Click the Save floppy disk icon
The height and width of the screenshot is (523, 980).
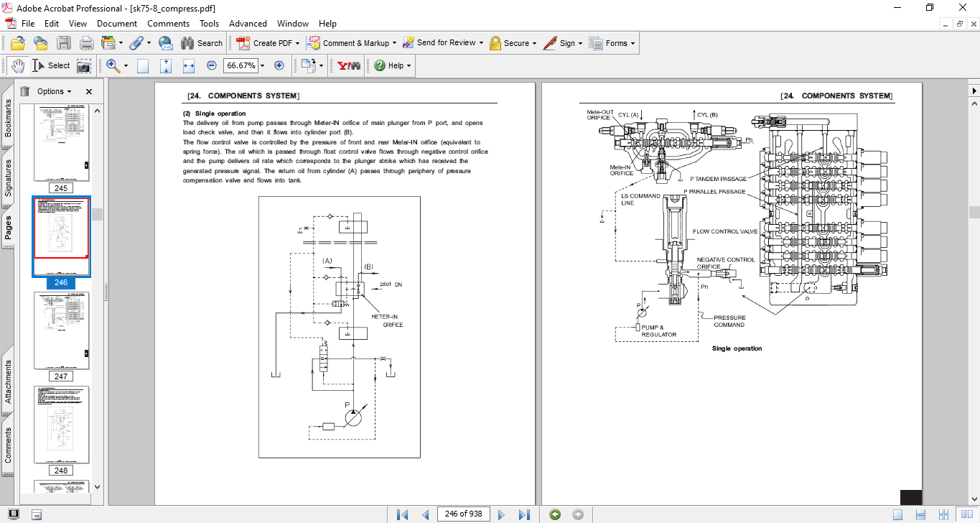(64, 43)
